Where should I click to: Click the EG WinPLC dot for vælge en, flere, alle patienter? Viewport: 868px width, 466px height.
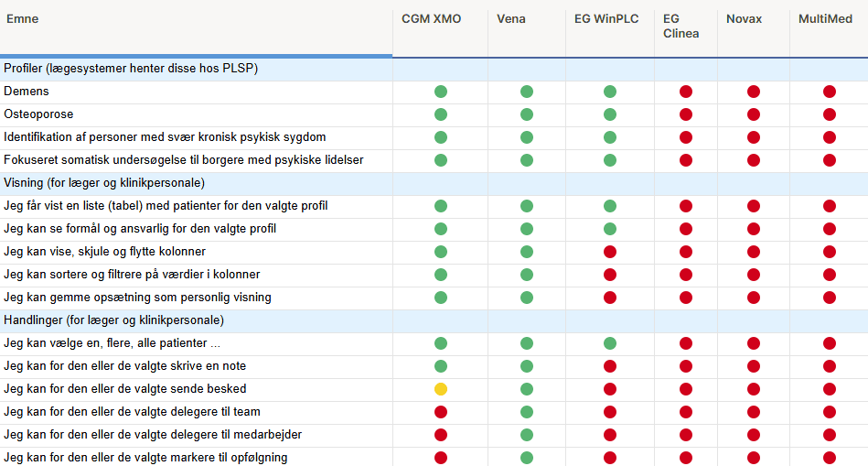609,343
